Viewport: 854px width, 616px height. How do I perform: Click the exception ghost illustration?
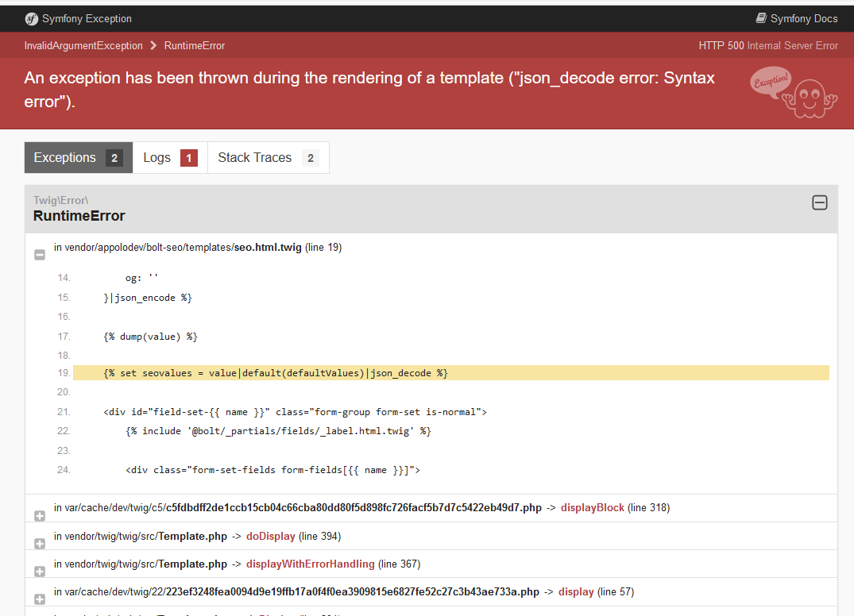click(794, 92)
